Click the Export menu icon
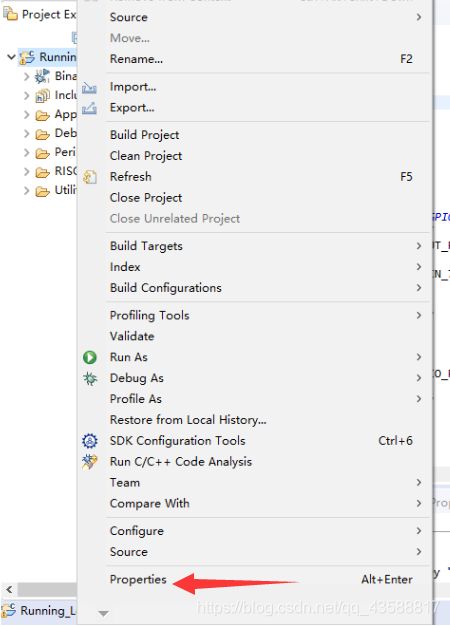Image resolution: width=450 pixels, height=626 pixels. [89, 108]
